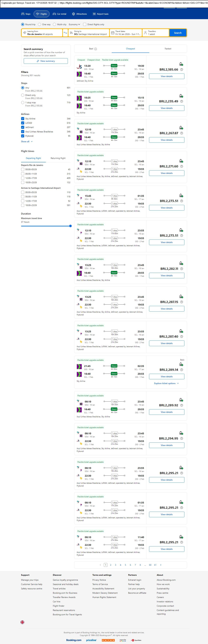Click the swap origin and destination arrows icon
This screenshot has height=644, width=208.
coord(65,33)
